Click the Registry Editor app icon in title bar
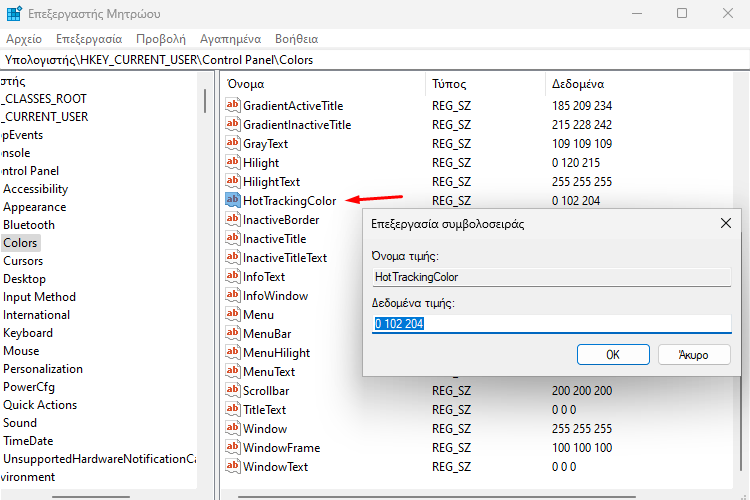This screenshot has height=500, width=750. (14, 13)
